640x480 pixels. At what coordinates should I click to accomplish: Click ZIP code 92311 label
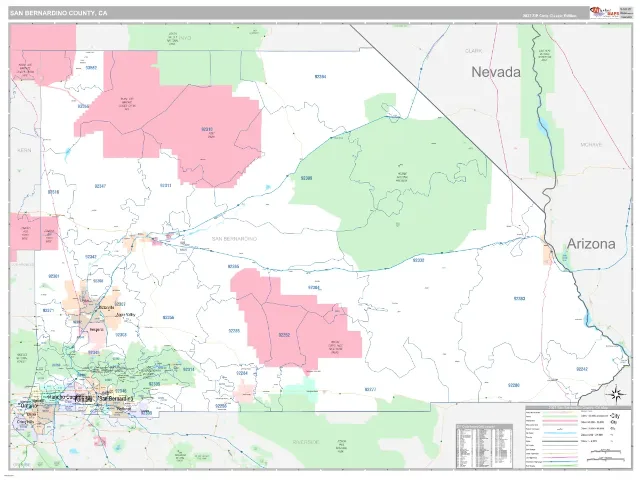pos(165,185)
